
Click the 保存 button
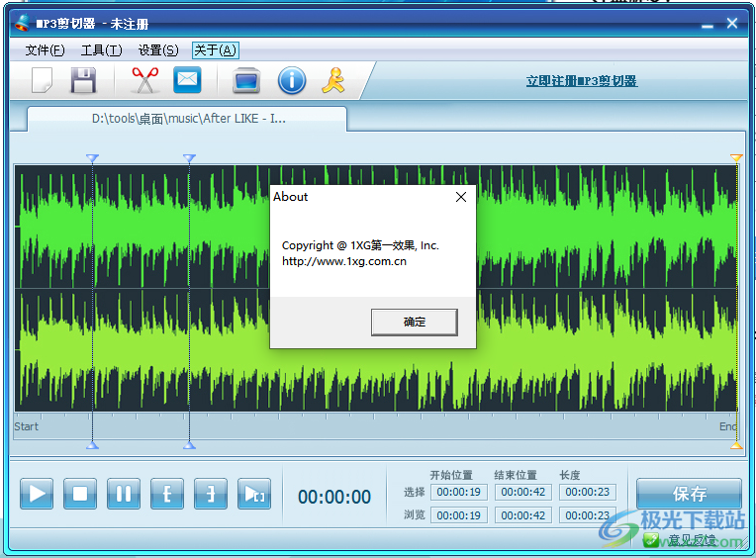(x=689, y=494)
